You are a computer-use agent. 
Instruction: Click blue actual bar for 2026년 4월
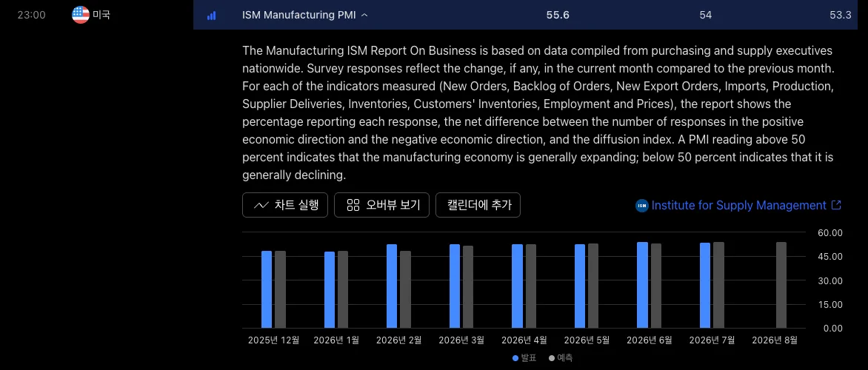pyautogui.click(x=517, y=286)
